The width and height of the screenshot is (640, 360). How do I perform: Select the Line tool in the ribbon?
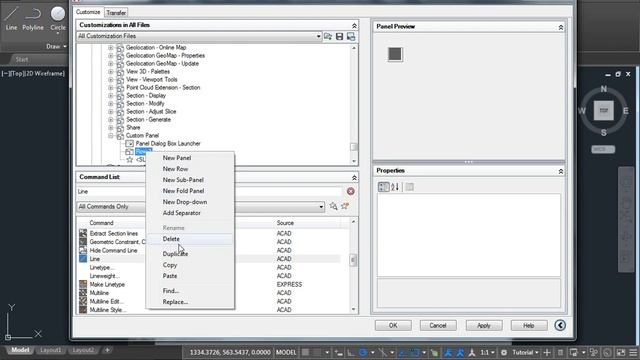(x=11, y=18)
